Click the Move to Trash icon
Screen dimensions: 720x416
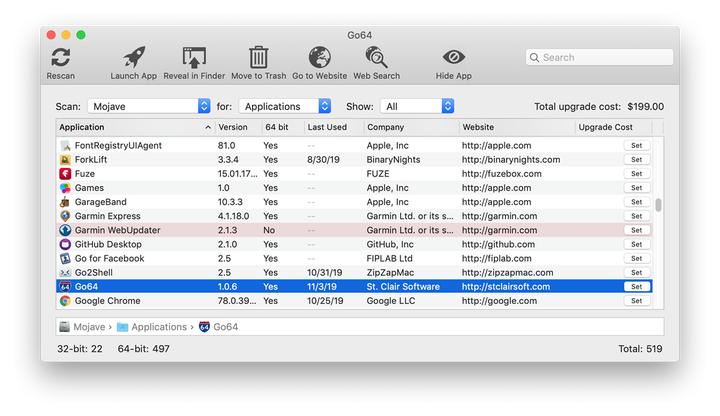pyautogui.click(x=259, y=57)
